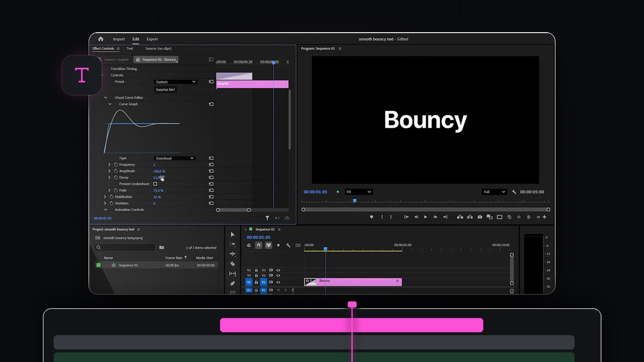Screen dimensions: 644x362
Task: Switch to the Edit workspace tab
Action: tap(136, 39)
